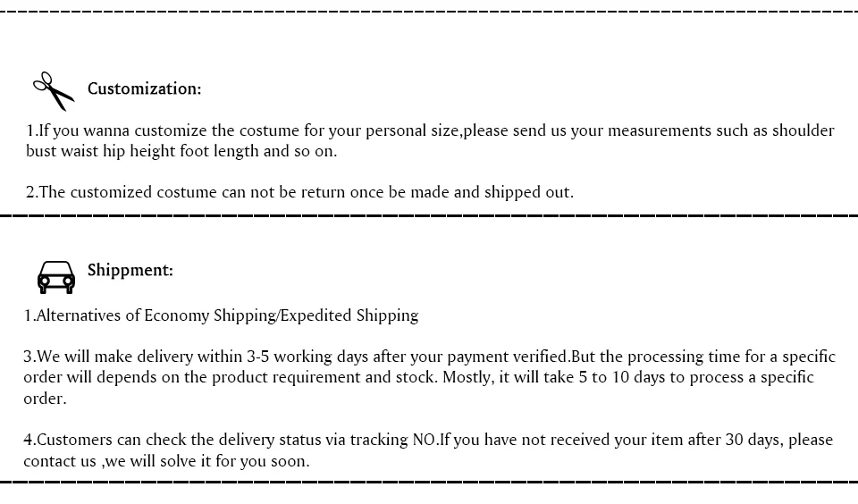Viewport: 858px width, 504px height.
Task: Select the Shippment heading
Action: tap(130, 270)
